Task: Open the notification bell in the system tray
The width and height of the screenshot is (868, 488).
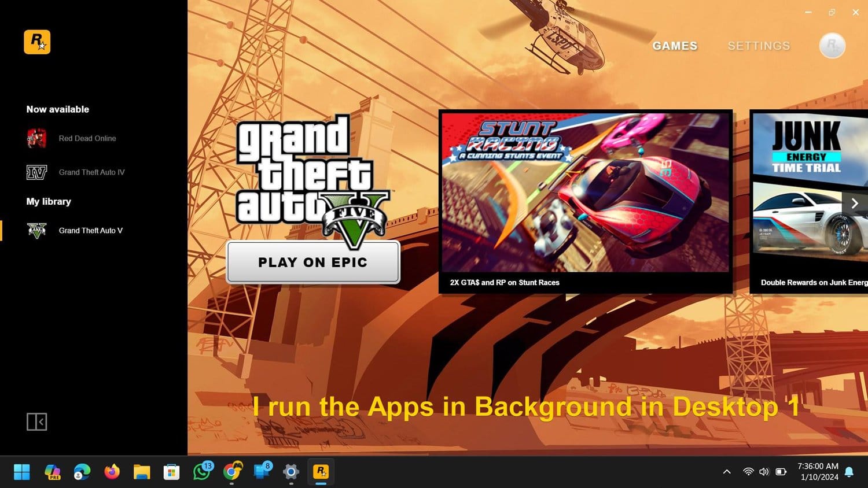Action: pyautogui.click(x=848, y=472)
